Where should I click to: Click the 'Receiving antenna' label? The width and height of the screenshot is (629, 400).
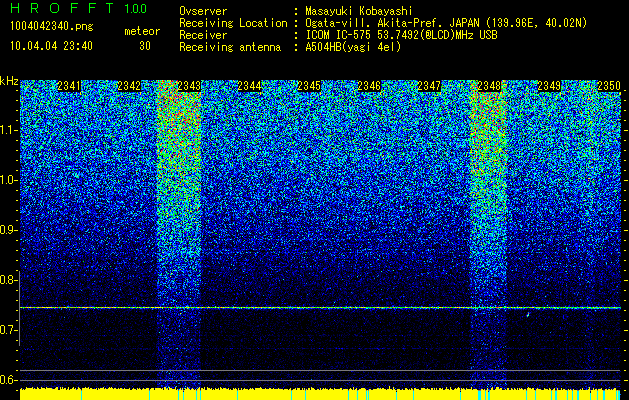230,47
